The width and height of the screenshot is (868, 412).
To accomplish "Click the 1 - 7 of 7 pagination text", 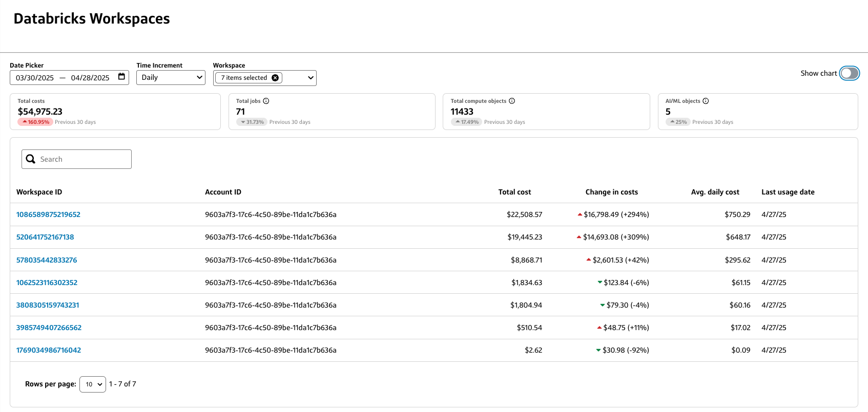I will 122,384.
